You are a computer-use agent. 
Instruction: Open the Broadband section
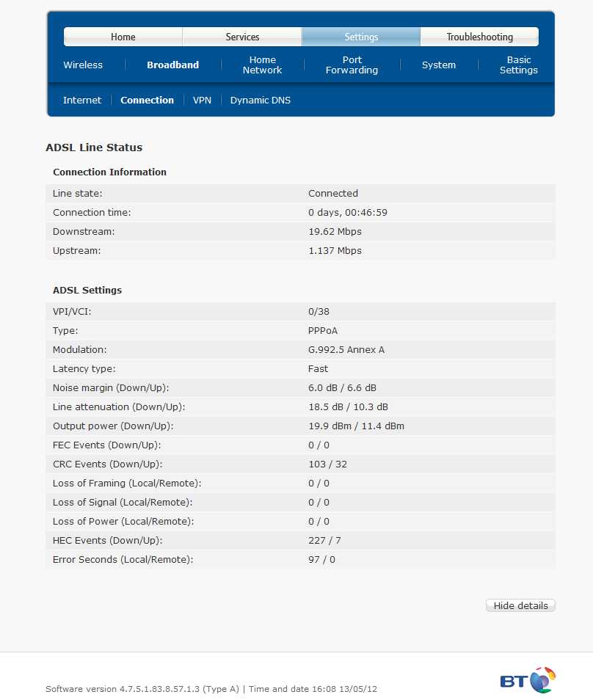coord(172,65)
